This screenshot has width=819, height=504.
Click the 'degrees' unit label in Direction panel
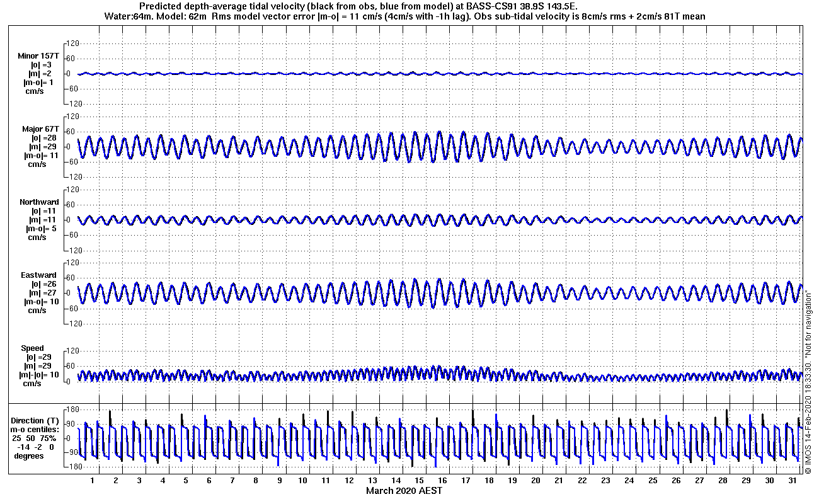pos(29,455)
